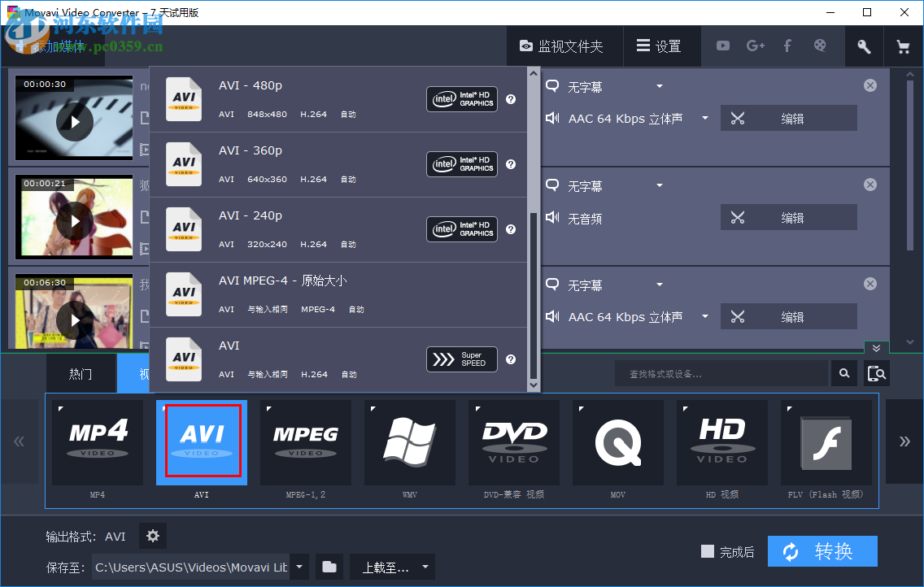
Task: Expand the 上载至 upload dropdown
Action: [x=424, y=567]
